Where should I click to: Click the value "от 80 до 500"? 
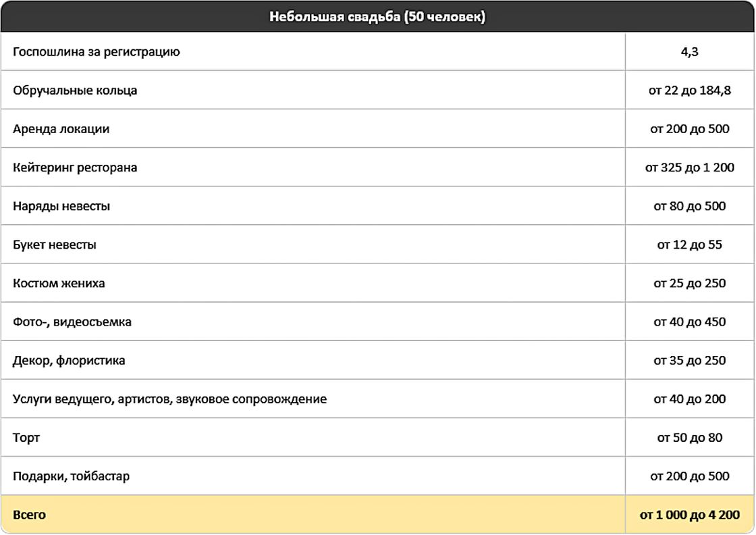tap(689, 206)
